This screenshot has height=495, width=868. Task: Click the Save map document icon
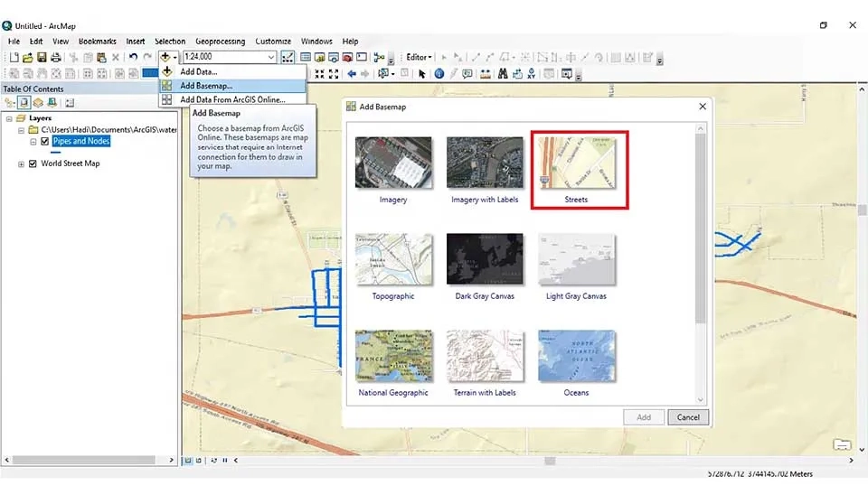click(x=42, y=58)
